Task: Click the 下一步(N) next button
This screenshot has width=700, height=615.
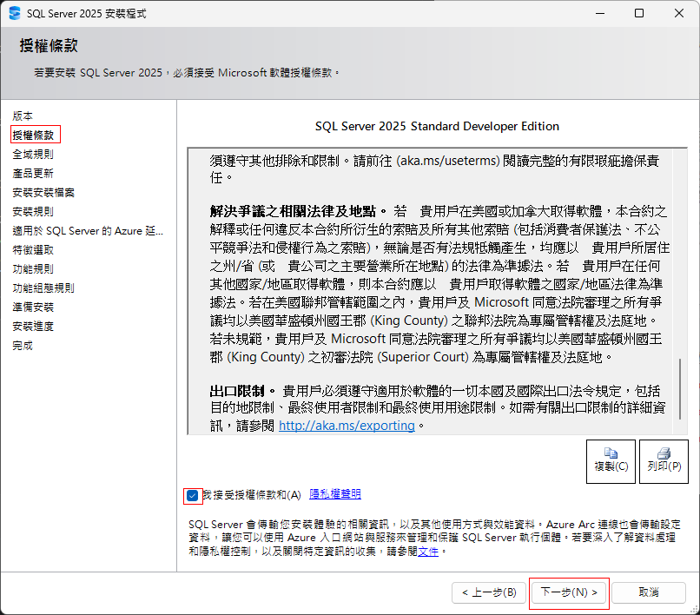Action: click(x=569, y=592)
